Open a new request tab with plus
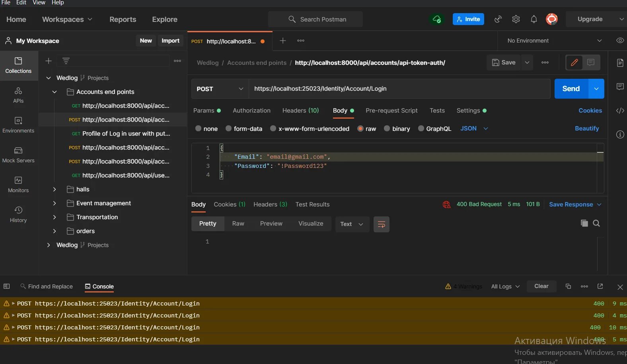Screen dimensions: 627x364 (x=283, y=41)
